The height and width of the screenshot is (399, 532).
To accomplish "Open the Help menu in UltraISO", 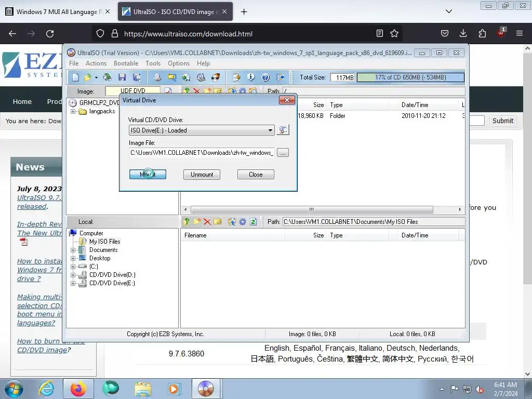I will [203, 63].
